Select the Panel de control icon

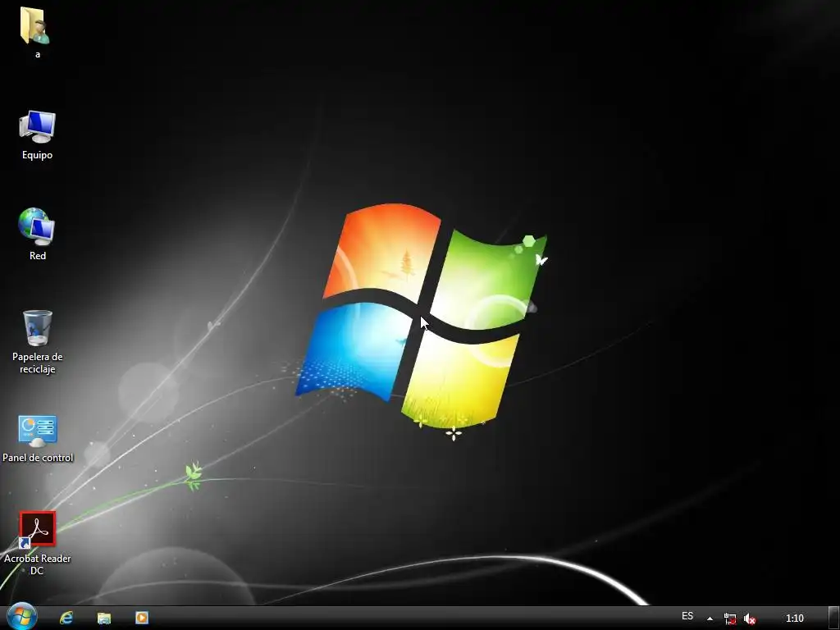[38, 431]
